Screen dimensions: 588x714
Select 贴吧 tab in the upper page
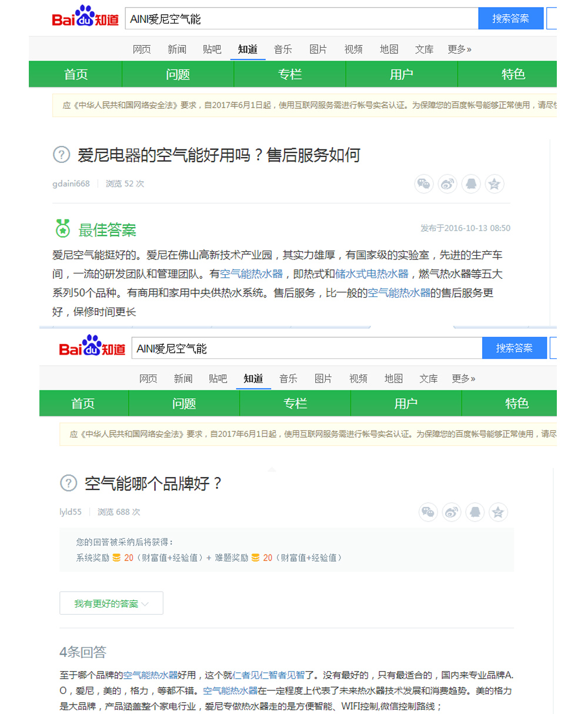[212, 49]
